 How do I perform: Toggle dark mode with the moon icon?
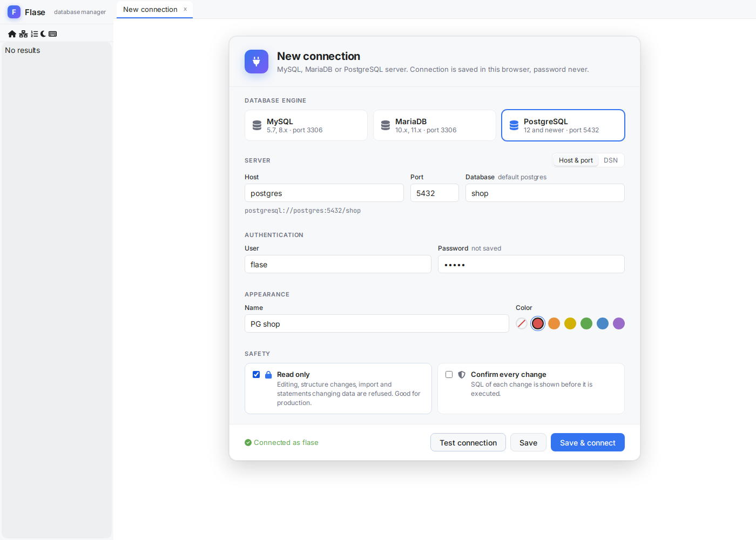(43, 33)
